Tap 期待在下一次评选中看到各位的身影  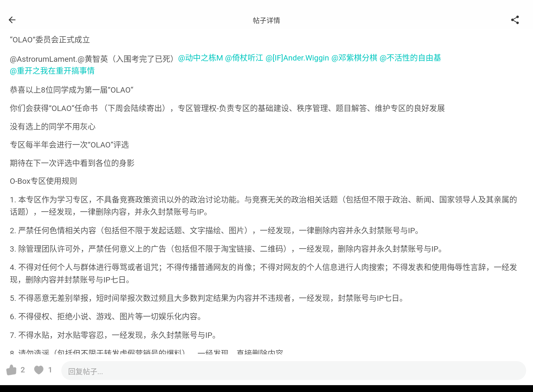tap(72, 163)
